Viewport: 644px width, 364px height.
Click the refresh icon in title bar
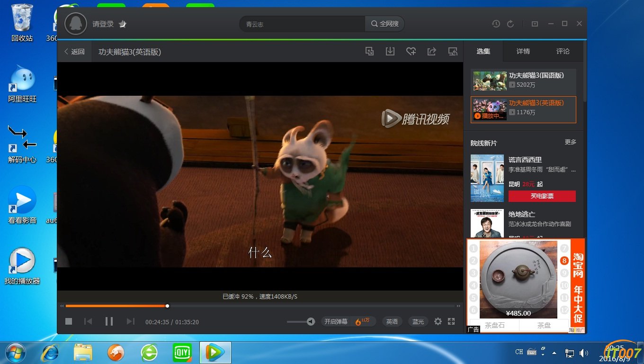coord(510,24)
